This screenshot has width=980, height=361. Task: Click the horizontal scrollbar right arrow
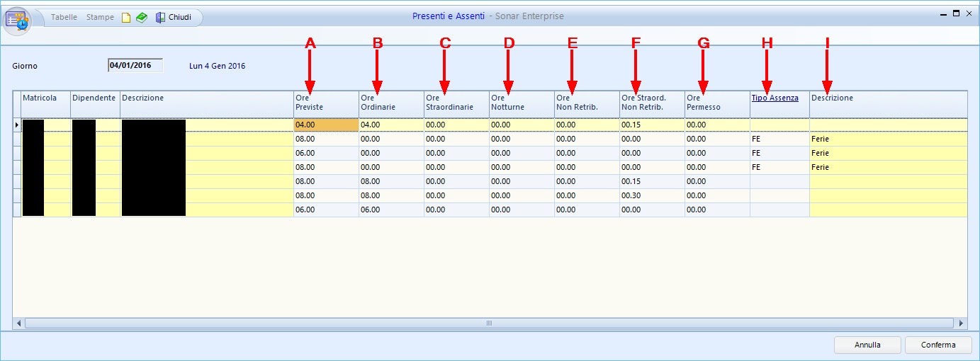tap(961, 323)
